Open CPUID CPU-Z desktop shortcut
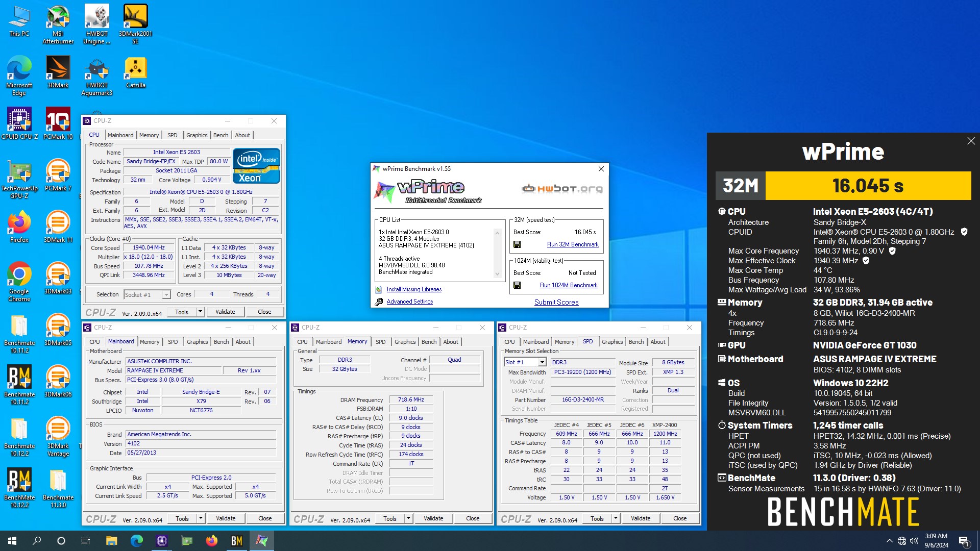 click(19, 123)
